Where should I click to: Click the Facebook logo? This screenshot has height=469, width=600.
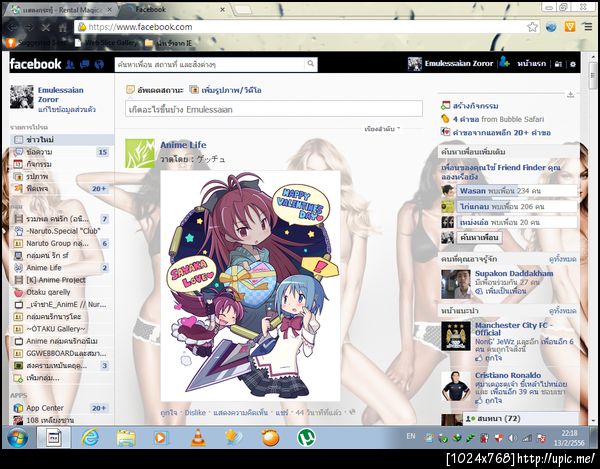(36, 64)
